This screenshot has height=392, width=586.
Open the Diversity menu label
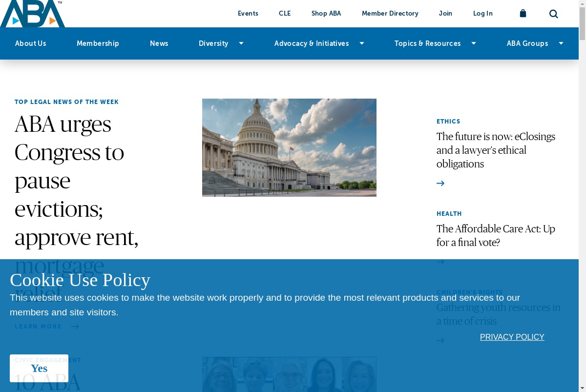point(213,43)
